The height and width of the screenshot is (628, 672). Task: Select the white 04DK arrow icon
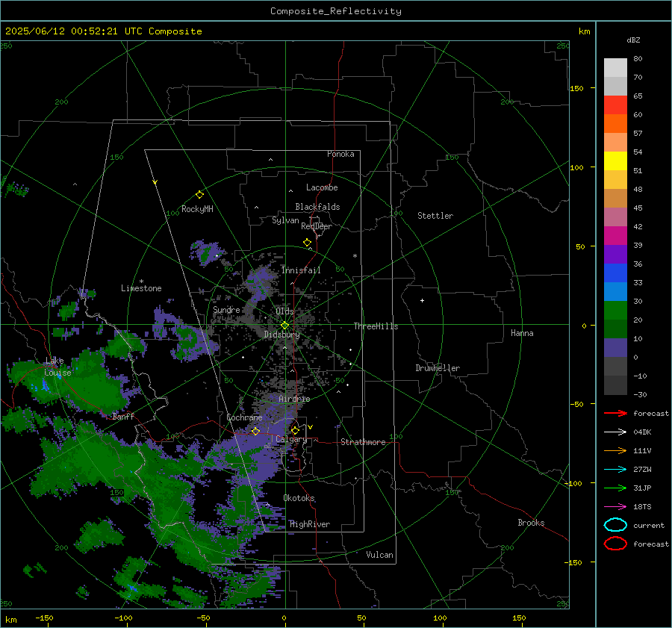615,432
